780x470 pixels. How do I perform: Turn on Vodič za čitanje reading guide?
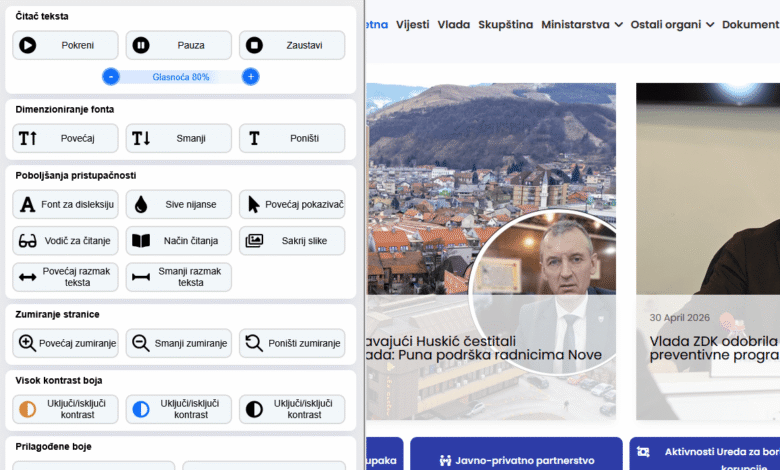[x=65, y=241]
